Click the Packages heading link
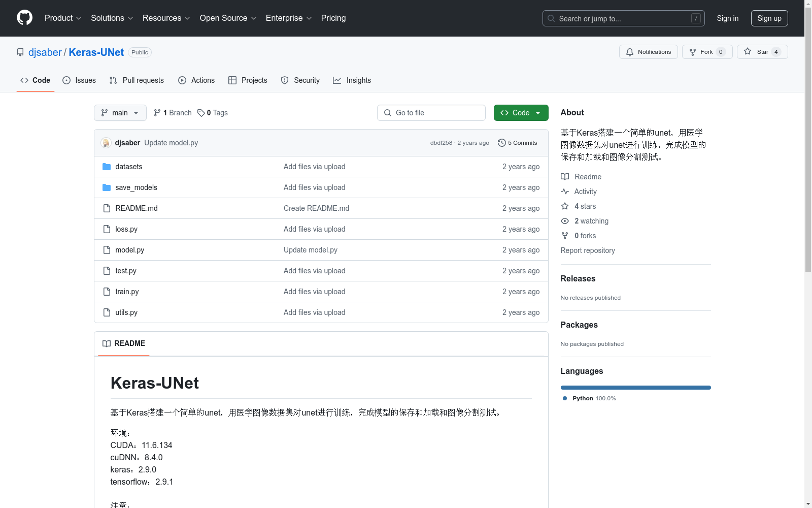Image resolution: width=812 pixels, height=508 pixels. coord(579,325)
